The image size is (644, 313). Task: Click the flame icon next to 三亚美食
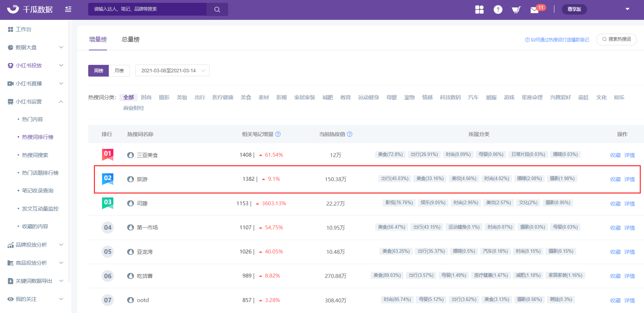pos(130,155)
